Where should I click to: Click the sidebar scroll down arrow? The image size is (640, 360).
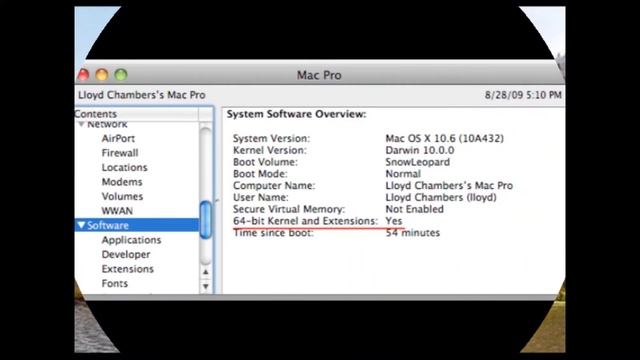coord(206,286)
